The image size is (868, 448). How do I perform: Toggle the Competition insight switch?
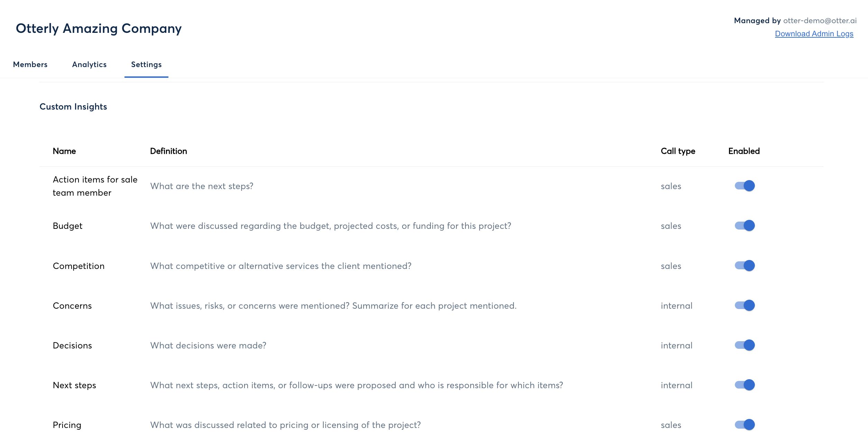[x=745, y=266]
